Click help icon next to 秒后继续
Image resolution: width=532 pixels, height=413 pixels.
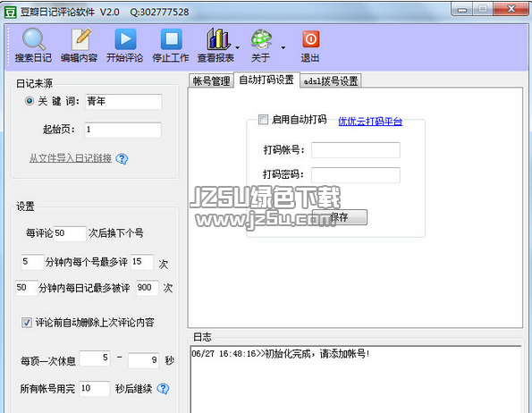[x=163, y=389]
